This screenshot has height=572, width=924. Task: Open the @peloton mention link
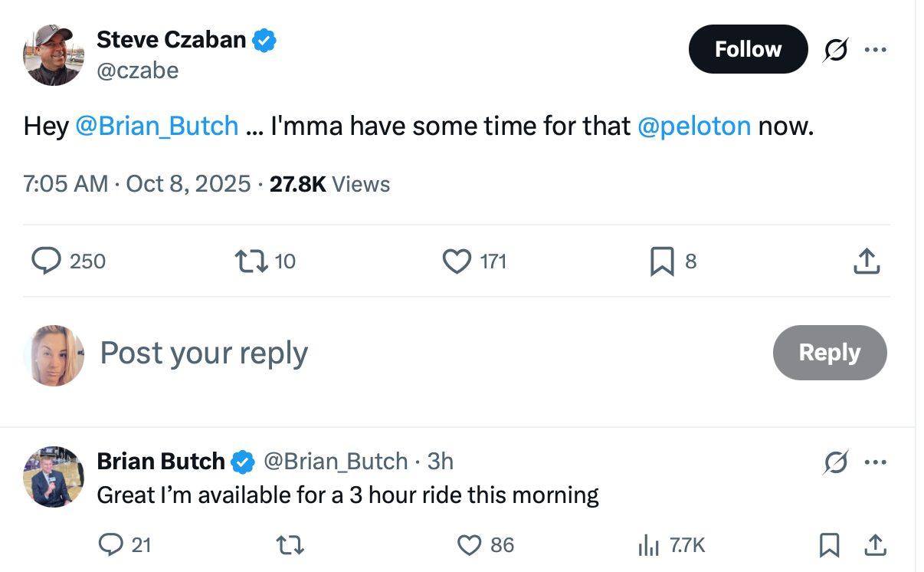(694, 126)
